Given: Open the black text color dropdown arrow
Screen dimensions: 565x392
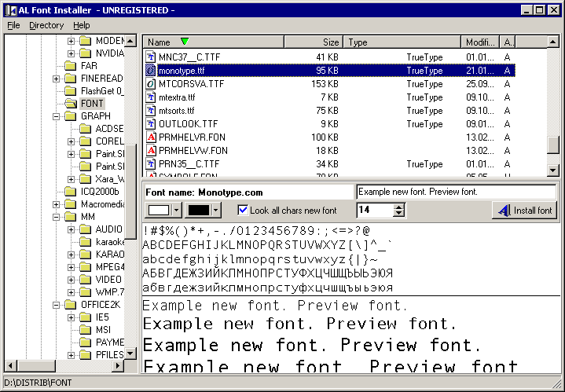Looking at the screenshot, I should pyautogui.click(x=215, y=210).
